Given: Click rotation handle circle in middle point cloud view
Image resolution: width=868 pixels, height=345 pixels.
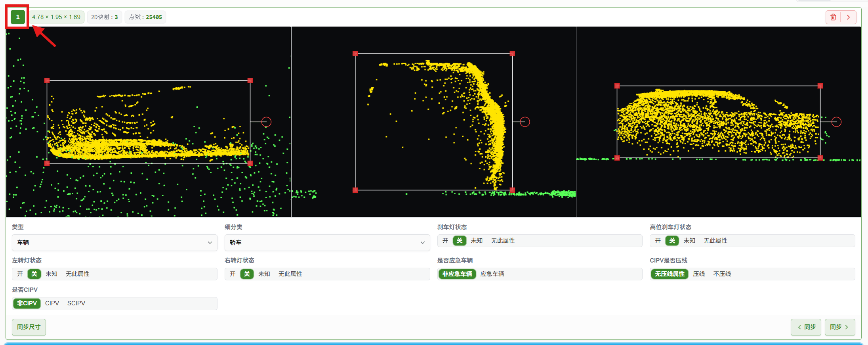Looking at the screenshot, I should coord(525,122).
